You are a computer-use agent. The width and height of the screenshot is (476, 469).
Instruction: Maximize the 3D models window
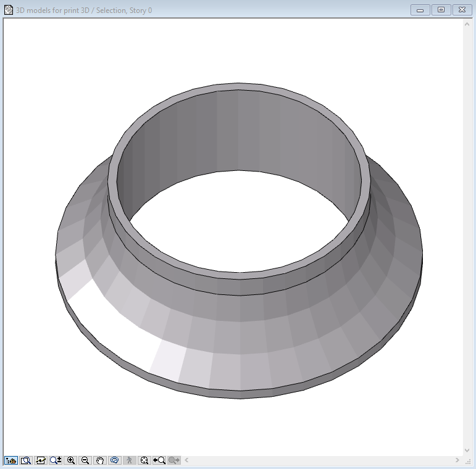pos(441,10)
